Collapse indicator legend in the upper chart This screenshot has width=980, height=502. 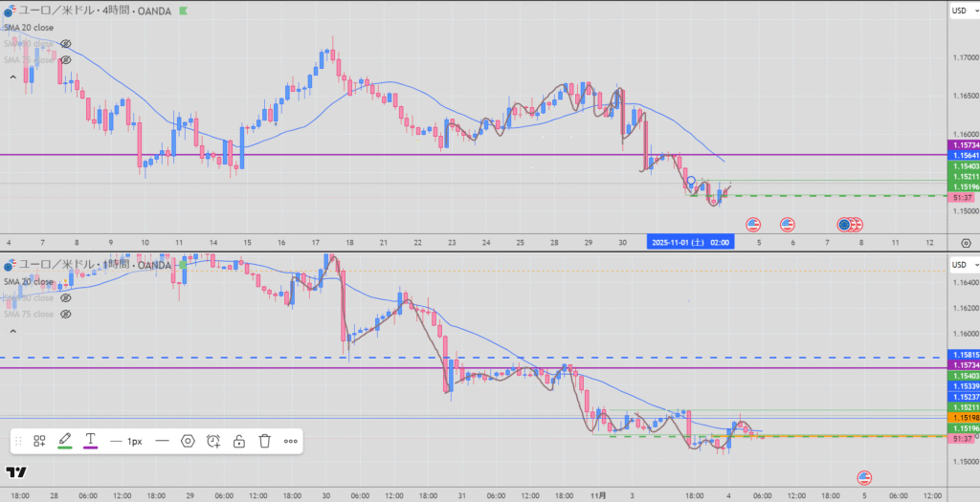pos(13,76)
